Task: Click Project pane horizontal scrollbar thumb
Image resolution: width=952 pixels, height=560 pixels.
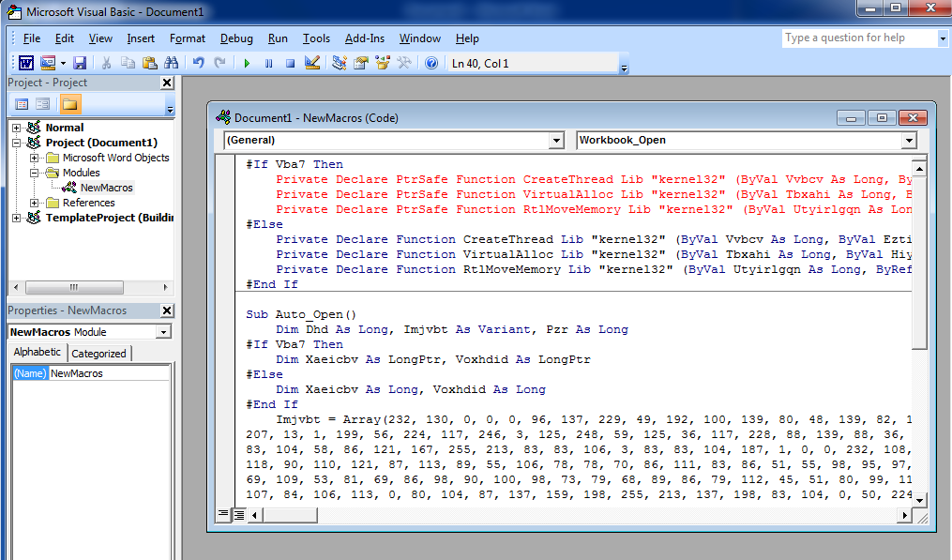Action: (x=74, y=287)
